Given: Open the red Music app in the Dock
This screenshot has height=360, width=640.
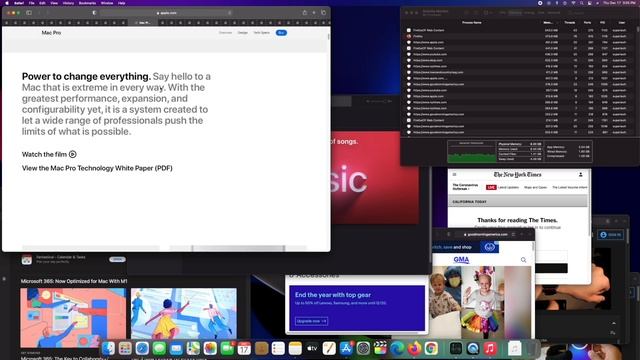Looking at the screenshot, I should (x=490, y=348).
